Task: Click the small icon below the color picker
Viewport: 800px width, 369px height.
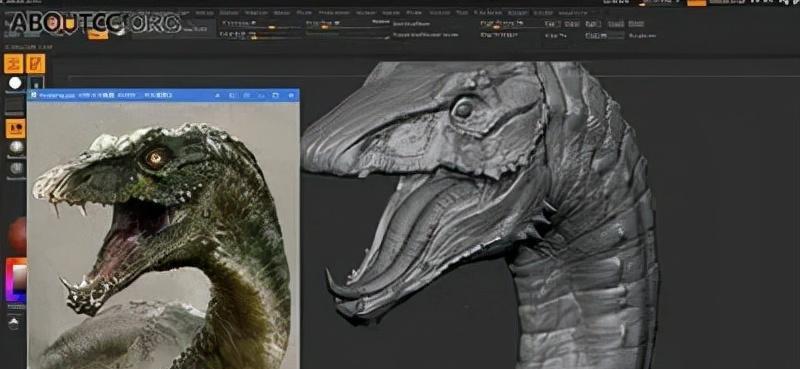Action: 14,323
